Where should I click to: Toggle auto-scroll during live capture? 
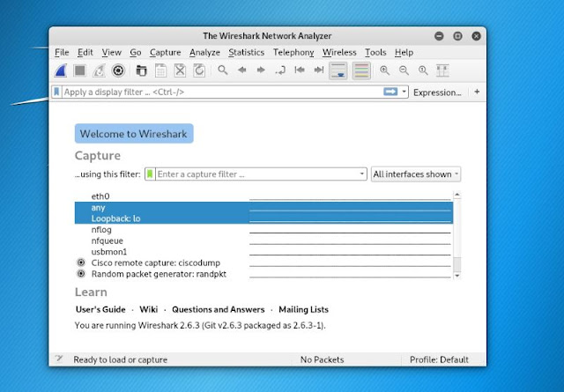tap(338, 70)
